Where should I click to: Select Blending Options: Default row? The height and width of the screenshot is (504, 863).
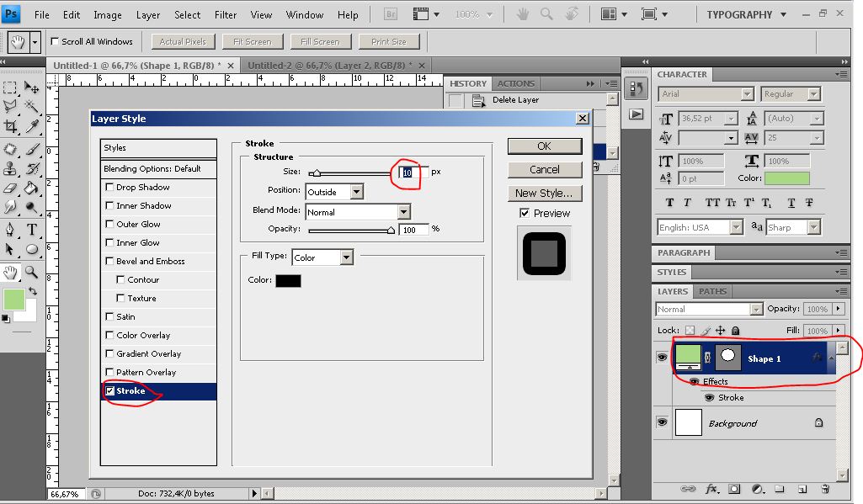(x=158, y=168)
